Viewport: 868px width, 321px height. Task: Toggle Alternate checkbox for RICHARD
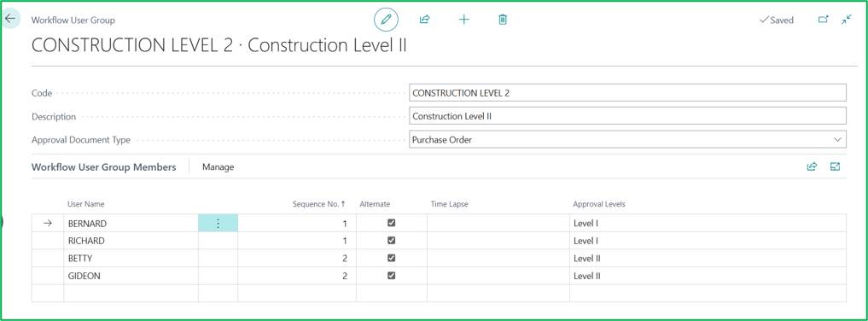392,241
